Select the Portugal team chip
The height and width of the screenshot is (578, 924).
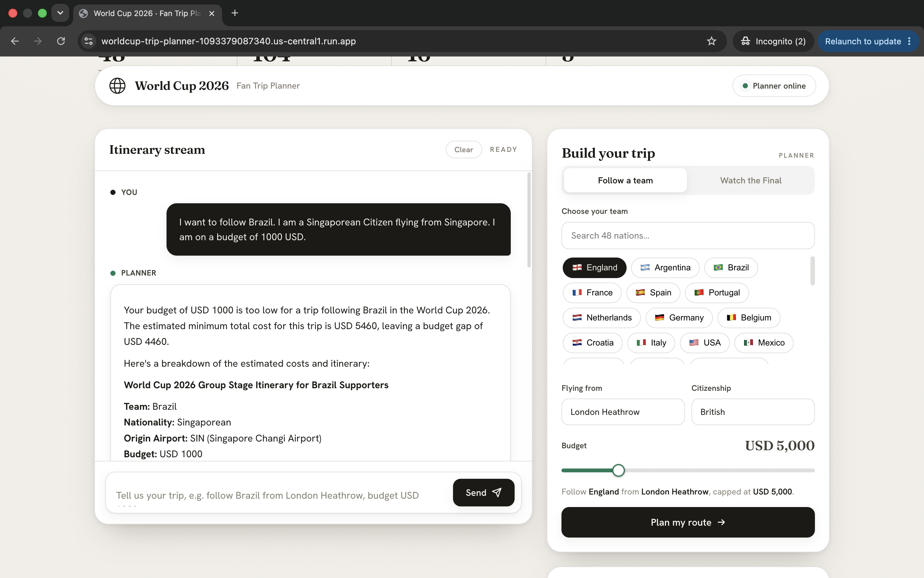(717, 293)
